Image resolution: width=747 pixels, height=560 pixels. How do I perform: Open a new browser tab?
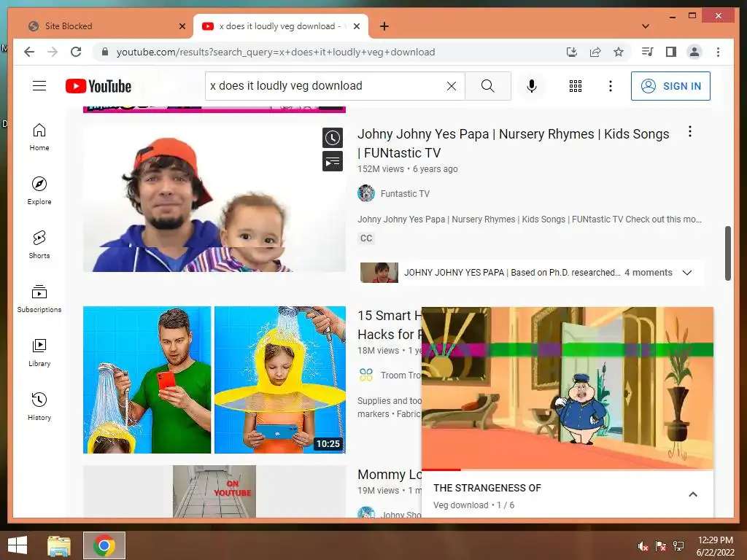(x=384, y=26)
